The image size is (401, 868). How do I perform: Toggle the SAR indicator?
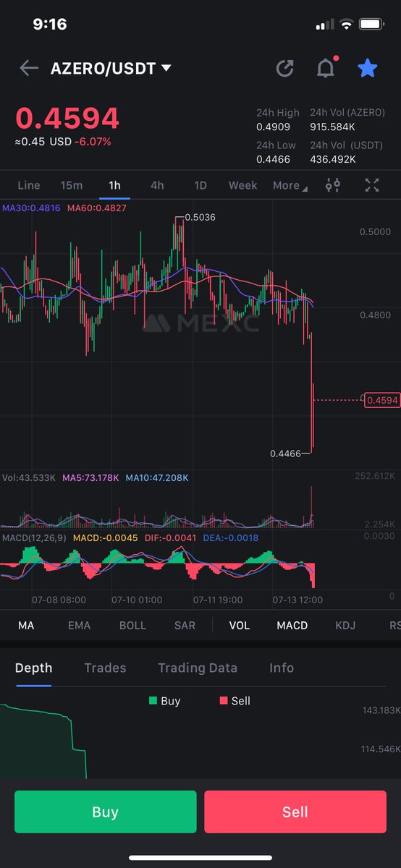click(185, 625)
